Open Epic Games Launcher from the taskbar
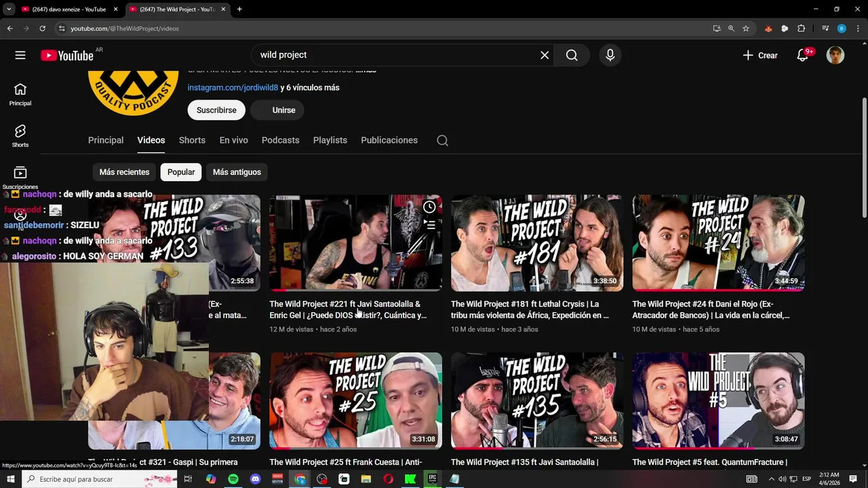Image resolution: width=868 pixels, height=488 pixels. click(x=432, y=479)
